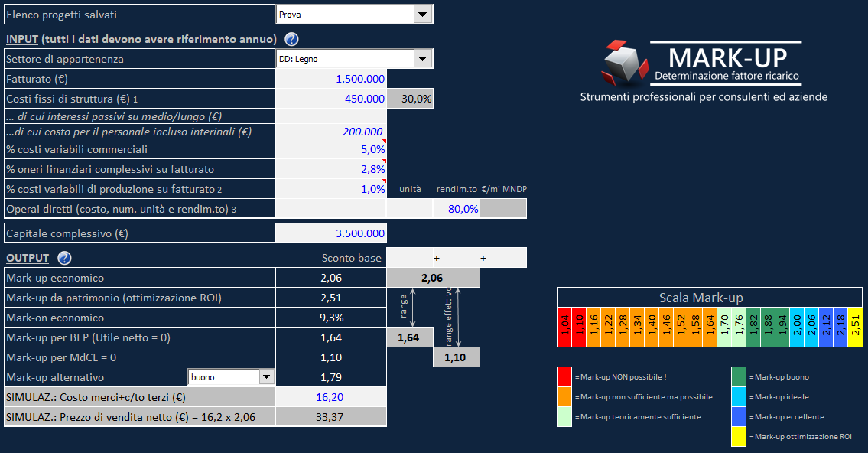This screenshot has width=868, height=453.
Task: Select the Mark-up alternativo value 1,79
Action: (x=331, y=377)
